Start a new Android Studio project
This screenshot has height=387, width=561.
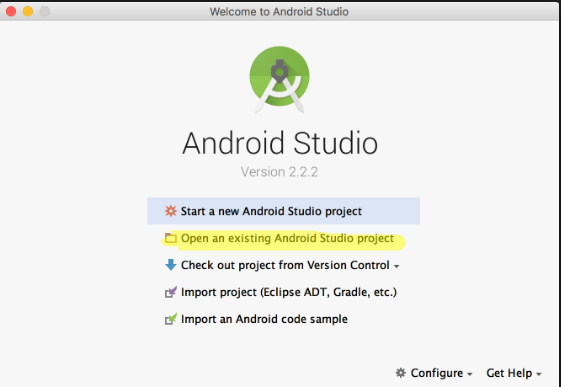coord(283,211)
